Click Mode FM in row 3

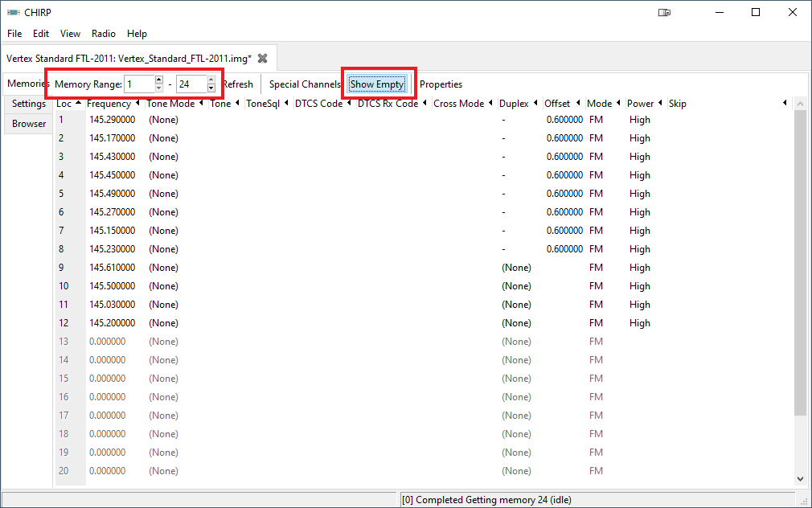coord(596,157)
